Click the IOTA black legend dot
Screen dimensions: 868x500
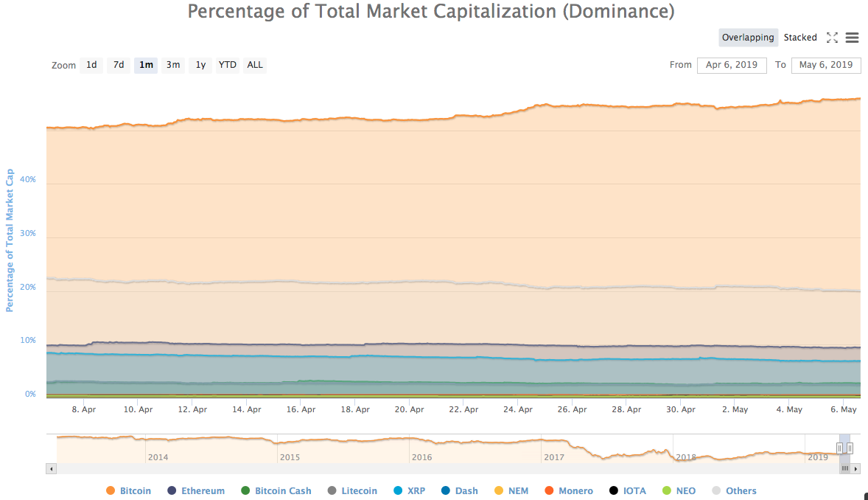point(613,491)
